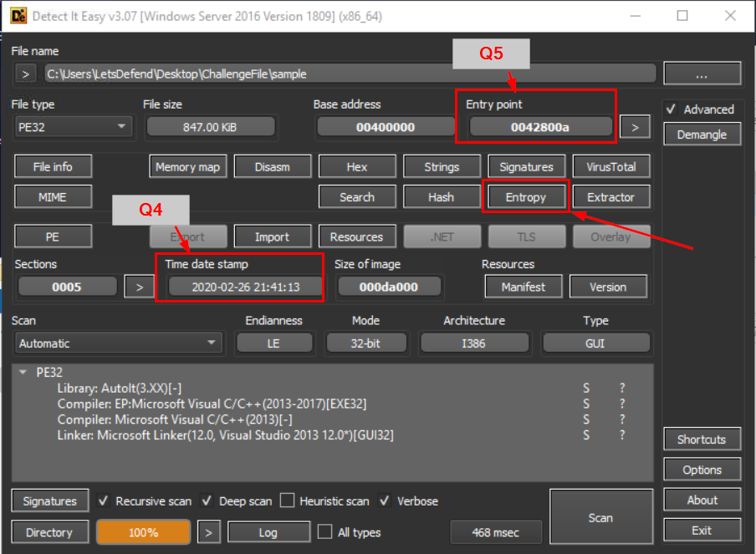Viewport: 756px width, 554px height.
Task: Click the 100% scan progress bar
Action: click(143, 532)
